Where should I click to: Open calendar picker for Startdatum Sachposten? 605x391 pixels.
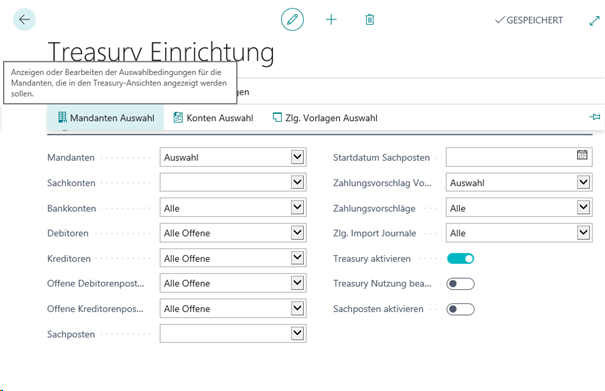pyautogui.click(x=582, y=155)
